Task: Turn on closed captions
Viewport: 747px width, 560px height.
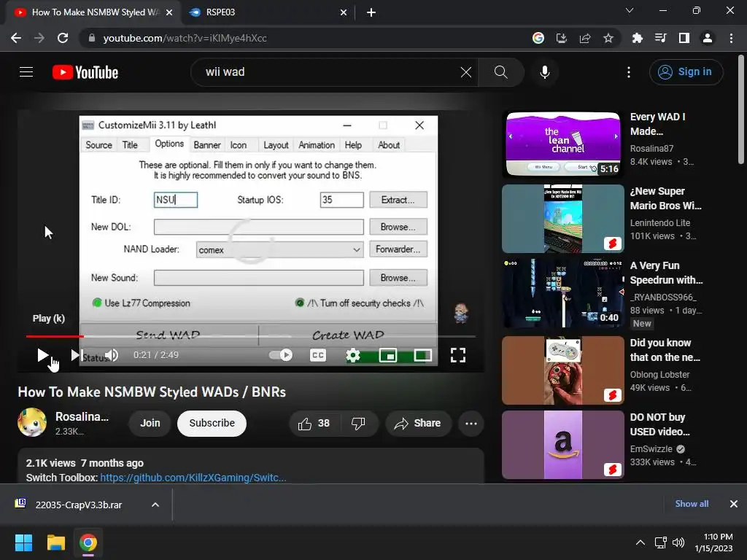Action: click(x=318, y=355)
